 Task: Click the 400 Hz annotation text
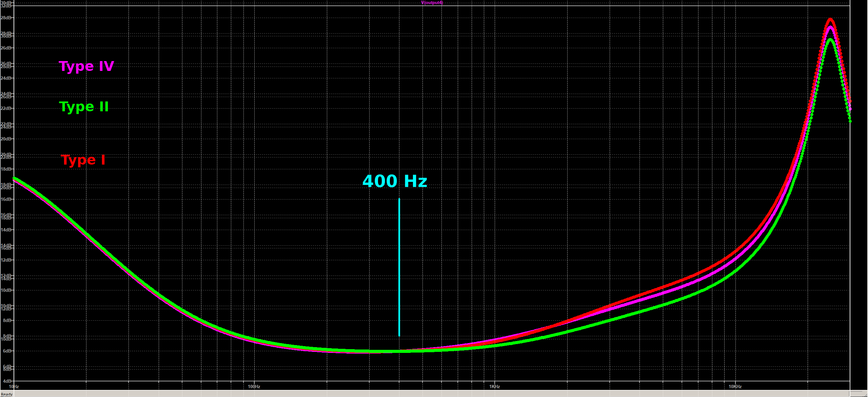(395, 181)
